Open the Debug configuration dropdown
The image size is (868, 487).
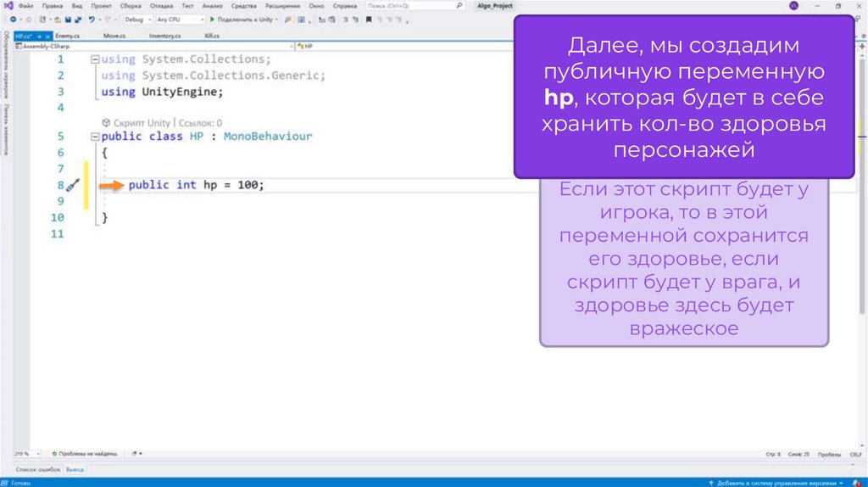coord(137,19)
